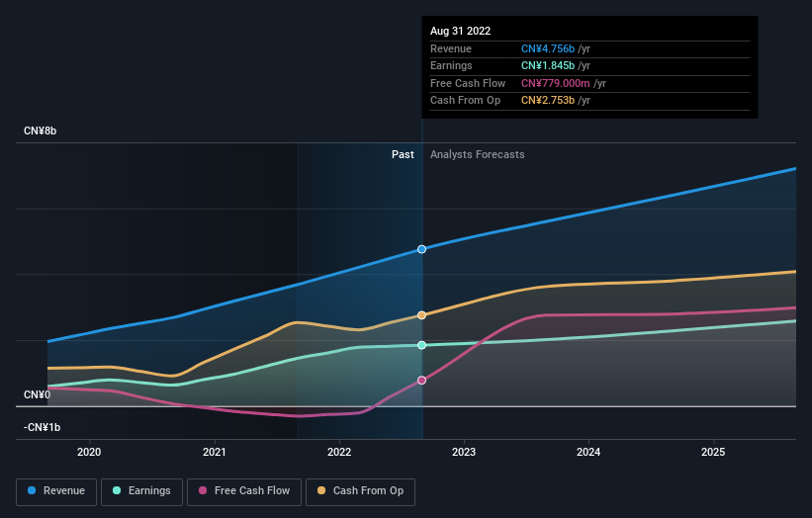Select the 2024 x-axis label
The image size is (812, 518).
pos(588,452)
